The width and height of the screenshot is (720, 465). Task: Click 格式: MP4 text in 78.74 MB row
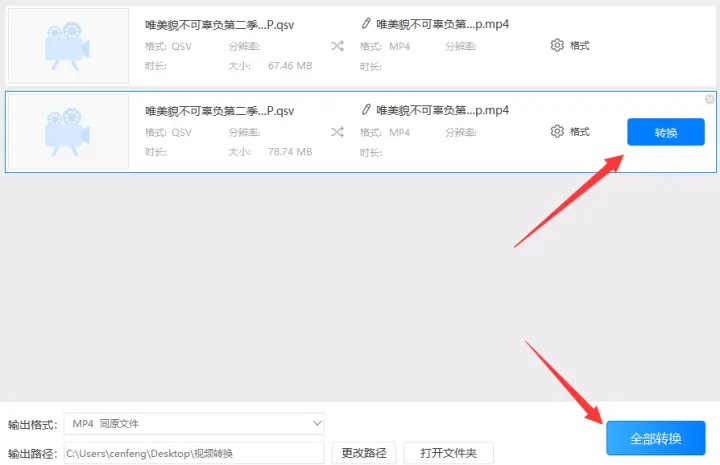click(385, 133)
